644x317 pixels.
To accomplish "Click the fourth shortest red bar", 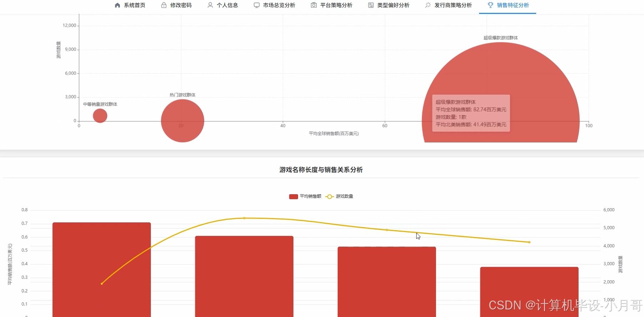I will click(x=529, y=292).
